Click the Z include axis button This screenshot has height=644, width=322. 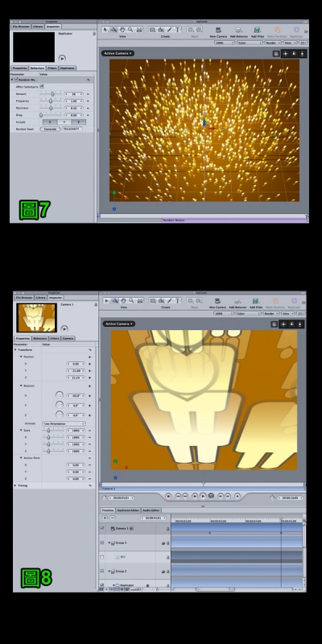click(x=78, y=122)
